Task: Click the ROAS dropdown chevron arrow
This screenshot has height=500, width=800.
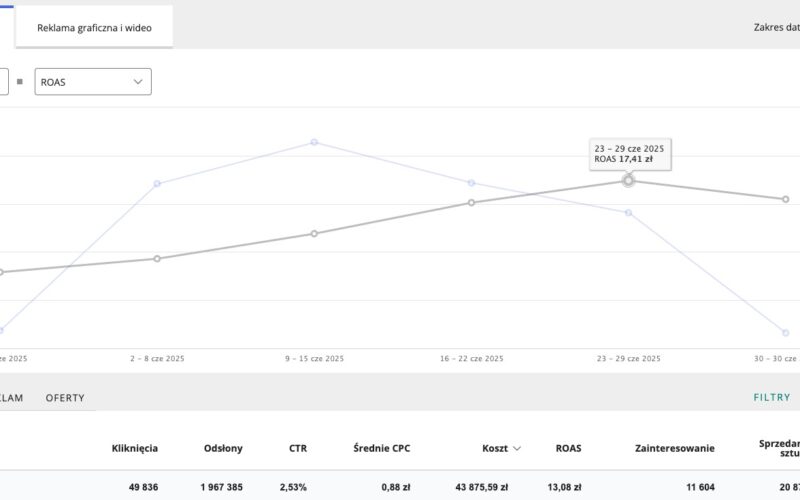Action: (x=138, y=82)
